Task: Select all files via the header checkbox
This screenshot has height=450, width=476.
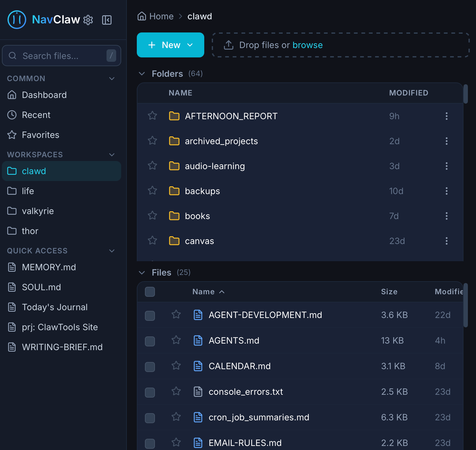Action: pyautogui.click(x=150, y=292)
